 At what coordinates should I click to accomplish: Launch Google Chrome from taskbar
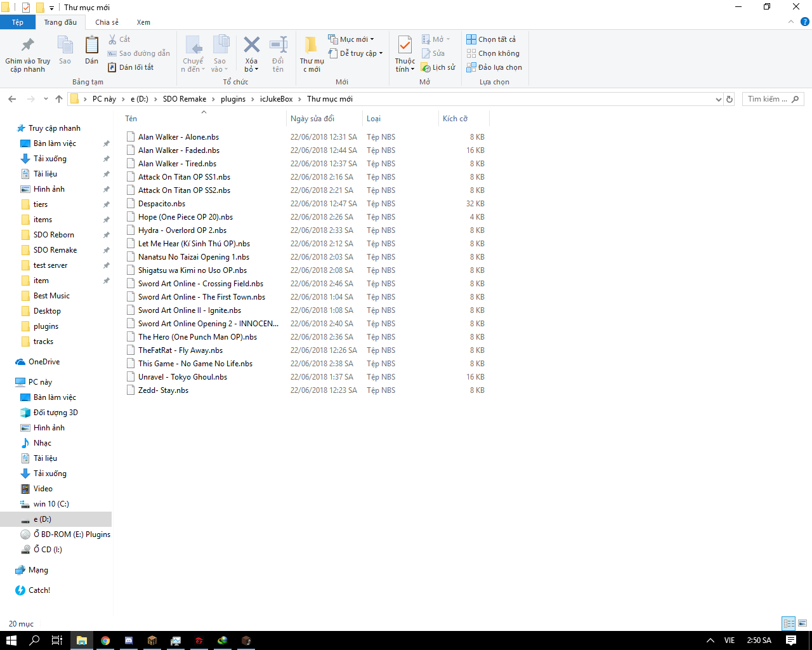[x=105, y=640]
